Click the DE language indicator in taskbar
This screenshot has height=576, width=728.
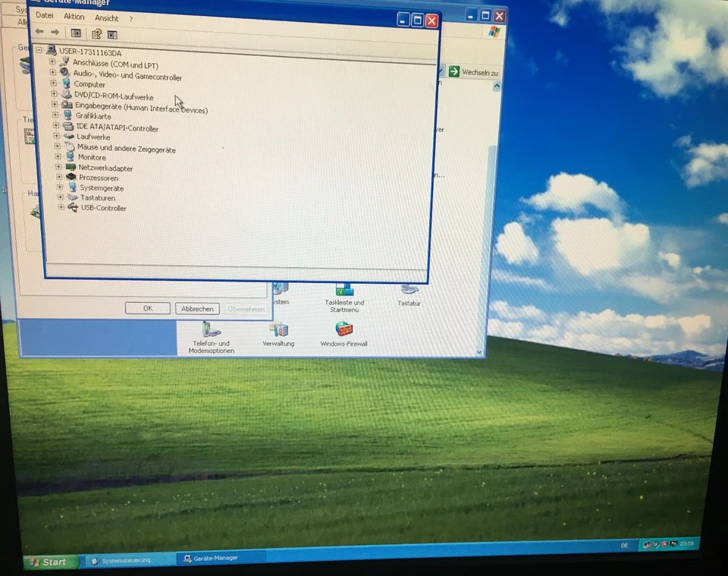click(x=624, y=545)
